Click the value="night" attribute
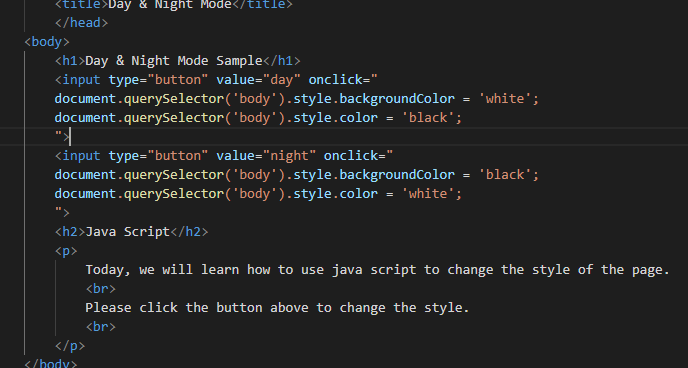Image resolution: width=688 pixels, height=368 pixels. [266, 156]
